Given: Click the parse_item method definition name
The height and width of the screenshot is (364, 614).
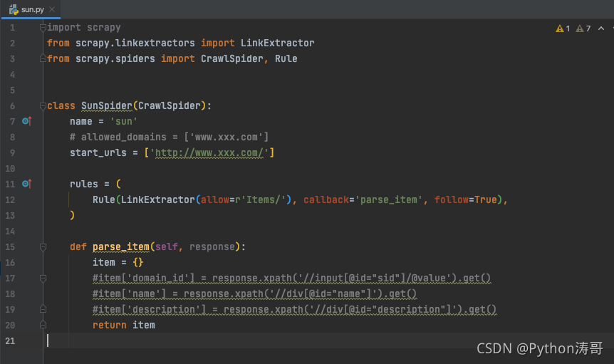Looking at the screenshot, I should tap(121, 247).
